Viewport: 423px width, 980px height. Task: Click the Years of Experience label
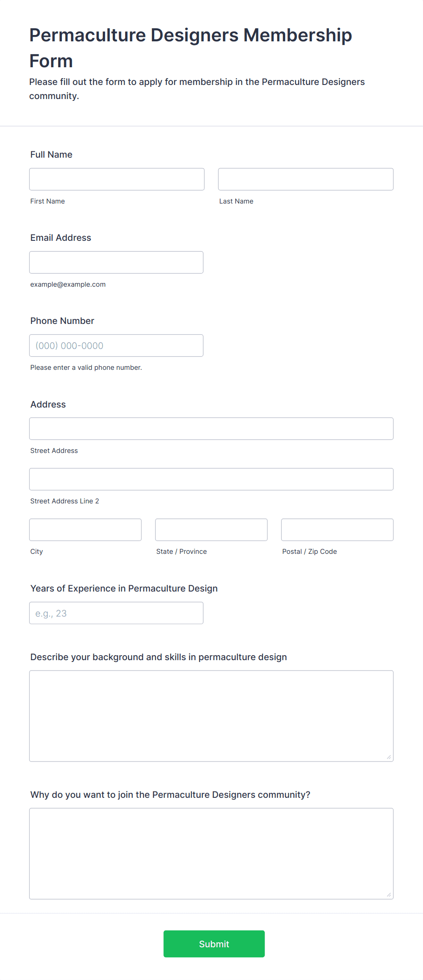124,588
